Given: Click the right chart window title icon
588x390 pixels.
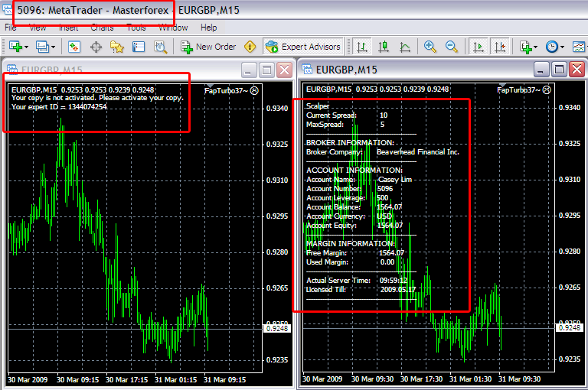Looking at the screenshot, I should tap(308, 70).
